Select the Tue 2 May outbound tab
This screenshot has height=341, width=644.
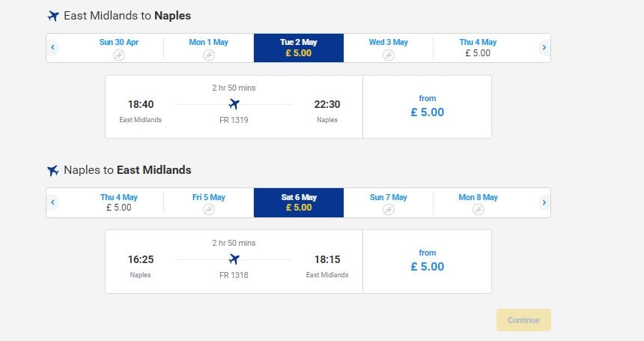[x=299, y=48]
